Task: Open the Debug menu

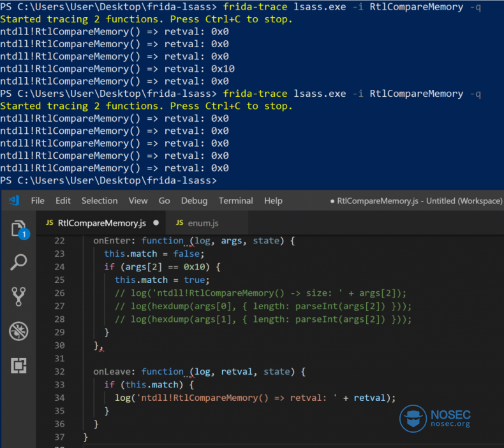Action: [194, 201]
